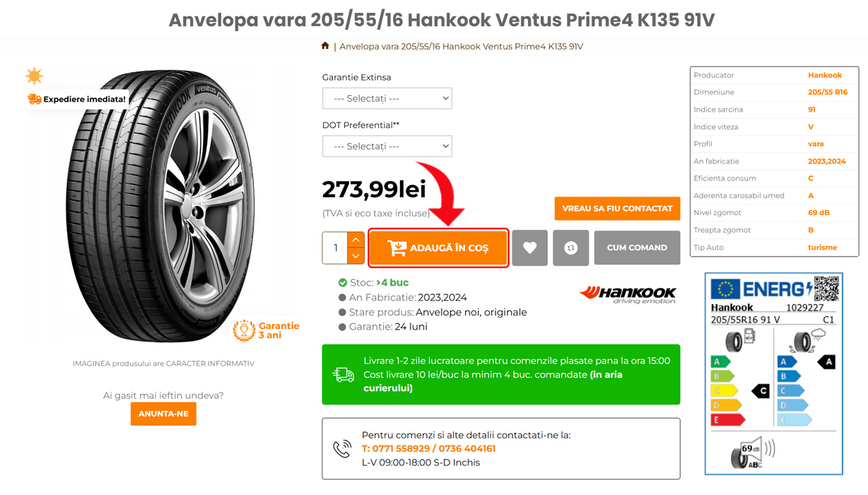
Task: Scan the QR code on energy label
Action: [826, 289]
